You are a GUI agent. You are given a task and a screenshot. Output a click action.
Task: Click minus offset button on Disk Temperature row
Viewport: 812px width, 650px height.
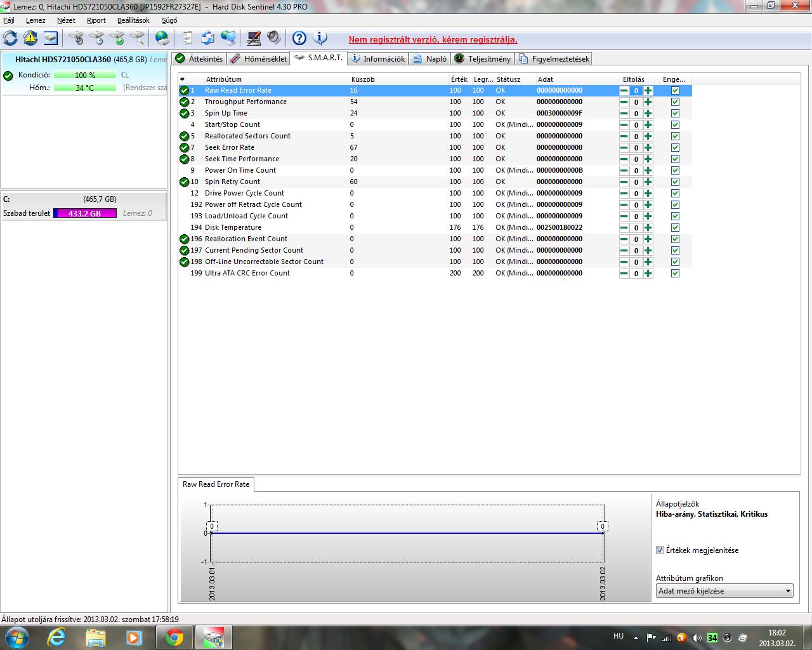pos(624,228)
